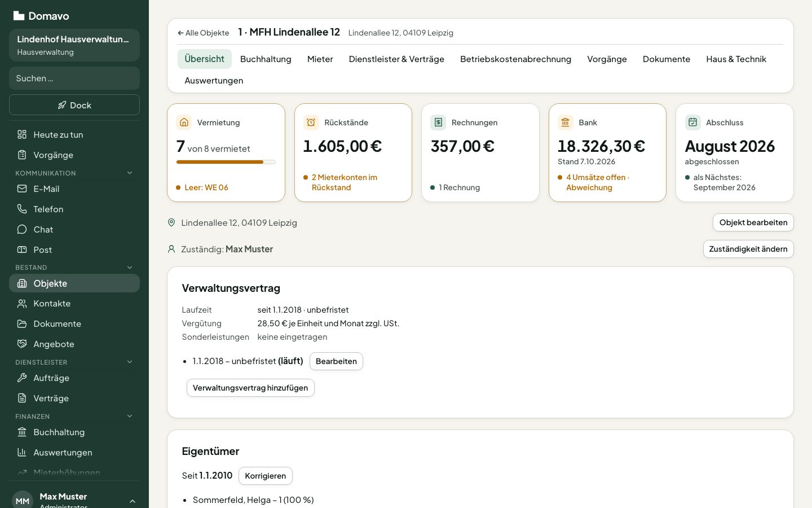Click '2 Mieterkonten im Rückstand' text
The image size is (812, 508).
345,182
